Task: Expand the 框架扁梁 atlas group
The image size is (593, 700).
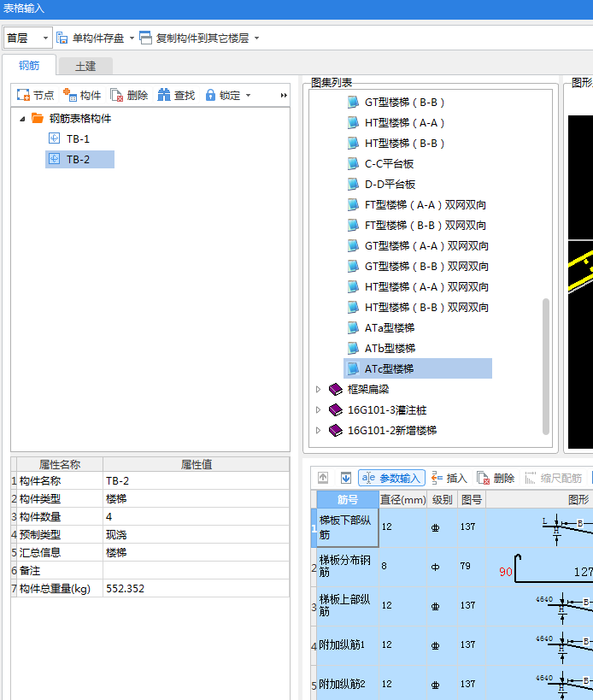Action: click(318, 389)
